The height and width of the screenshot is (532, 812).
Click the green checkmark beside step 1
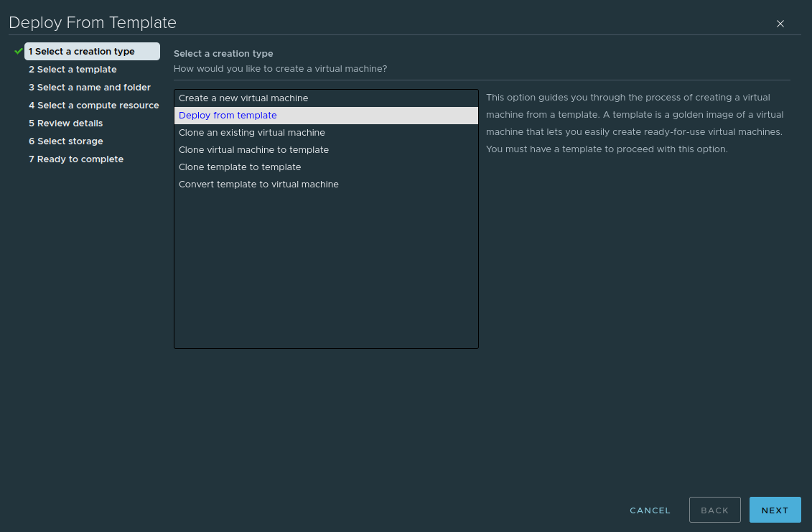point(19,51)
